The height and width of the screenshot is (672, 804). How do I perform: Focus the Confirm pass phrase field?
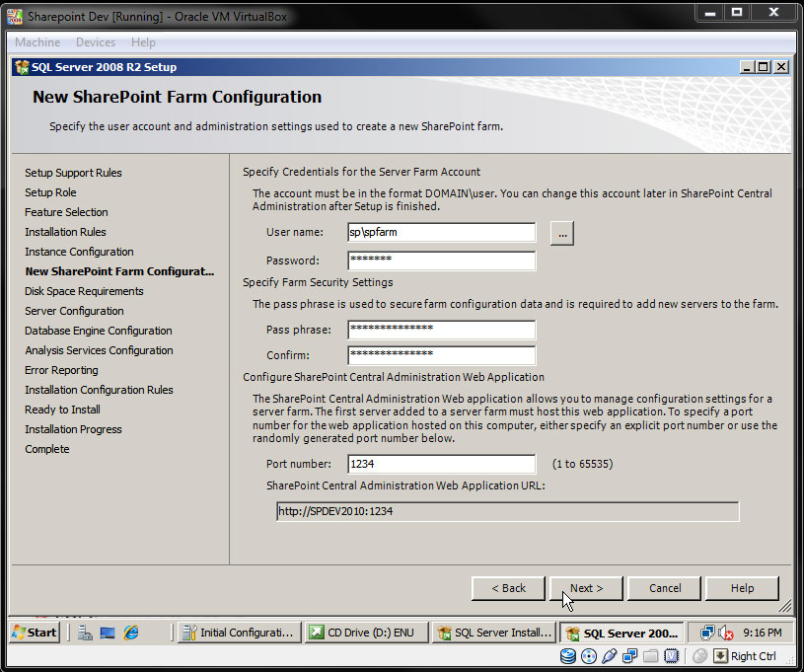(442, 355)
